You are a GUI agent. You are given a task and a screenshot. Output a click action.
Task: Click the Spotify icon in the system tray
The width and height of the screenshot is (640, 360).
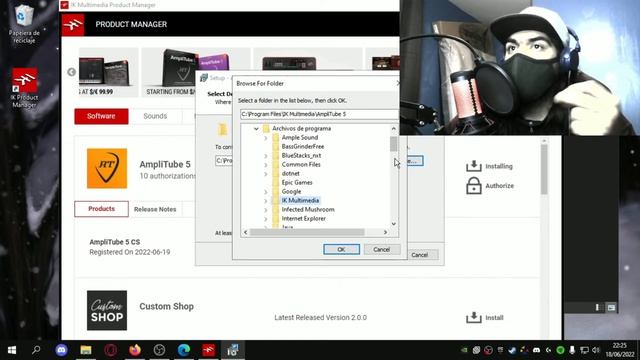560,350
